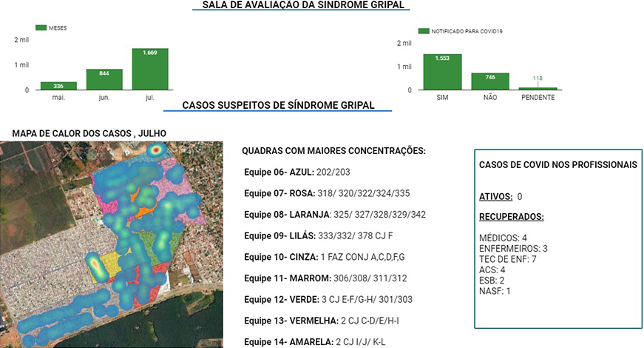644x348 pixels.
Task: Select the Equipe 06- AZUL row
Action: (x=297, y=172)
